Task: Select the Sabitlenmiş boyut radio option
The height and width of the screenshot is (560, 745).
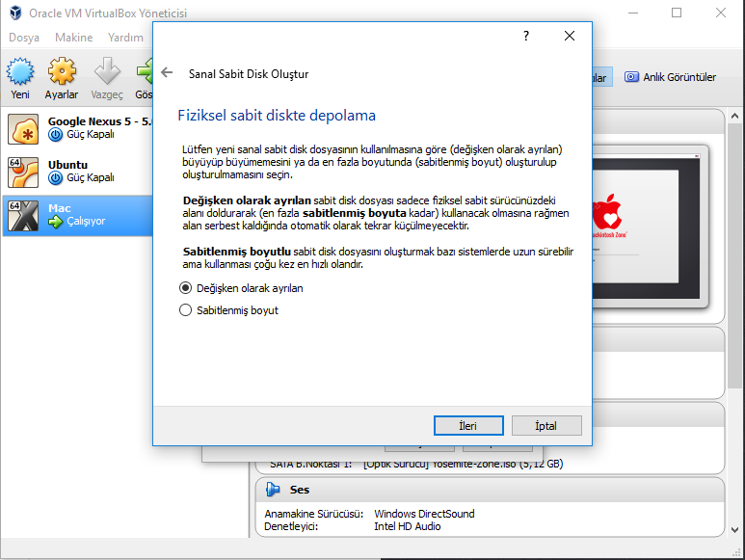Action: click(x=185, y=310)
